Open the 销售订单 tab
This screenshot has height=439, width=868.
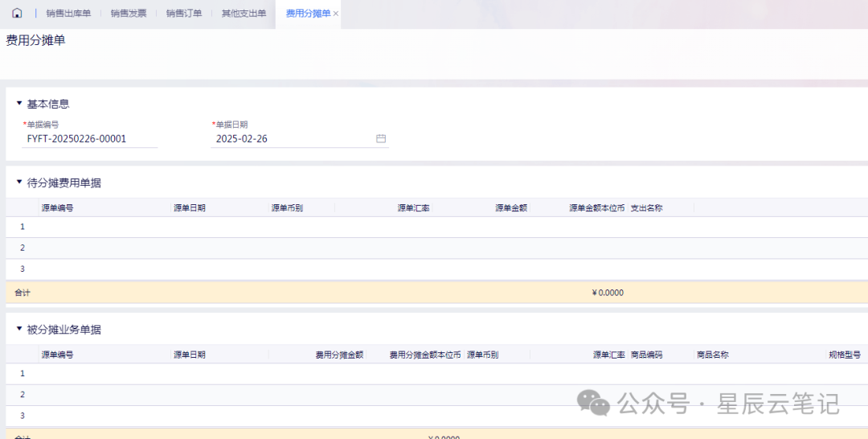tap(184, 14)
